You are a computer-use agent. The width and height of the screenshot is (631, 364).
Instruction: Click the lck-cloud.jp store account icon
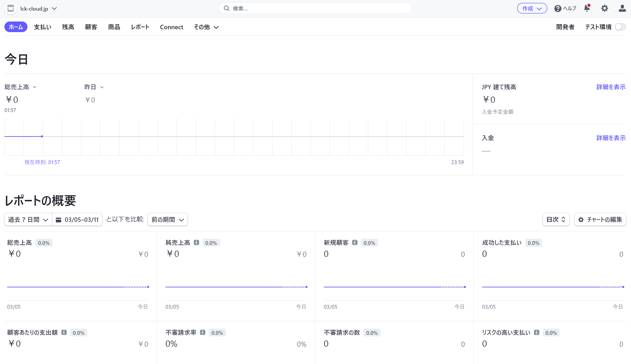(10, 8)
